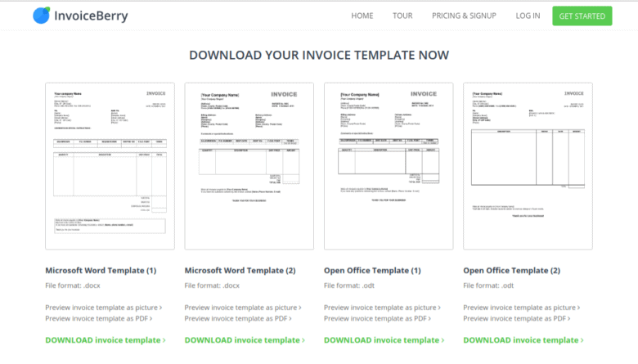
Task: Click Open Office Template (2) title
Action: (511, 271)
